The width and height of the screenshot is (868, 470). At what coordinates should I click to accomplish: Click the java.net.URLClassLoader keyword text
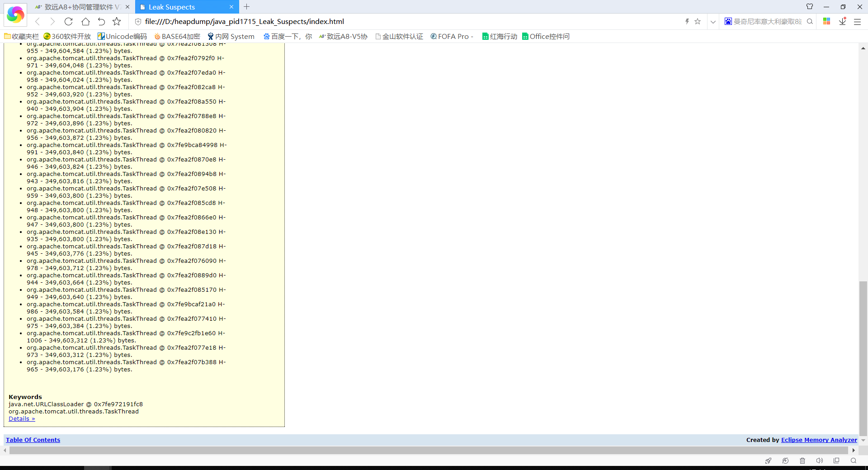click(x=75, y=404)
